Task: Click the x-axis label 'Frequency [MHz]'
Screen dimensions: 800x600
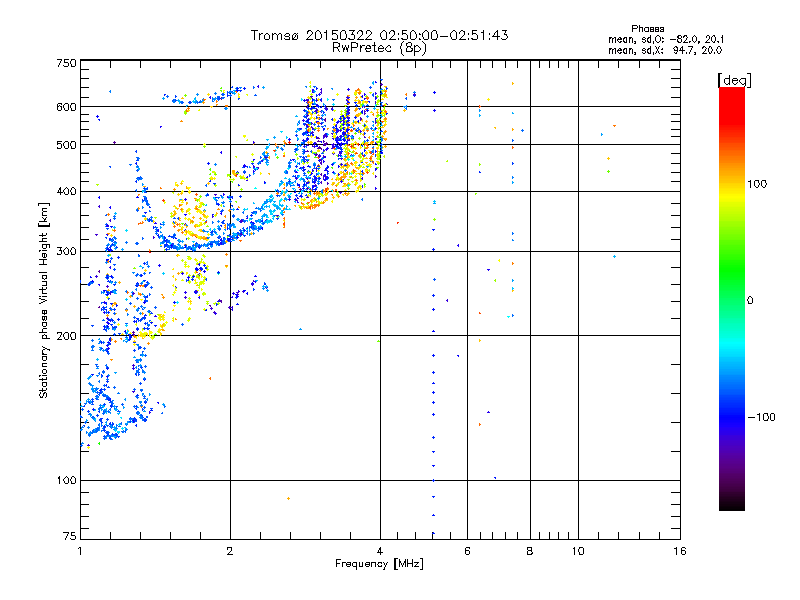Action: coord(379,563)
